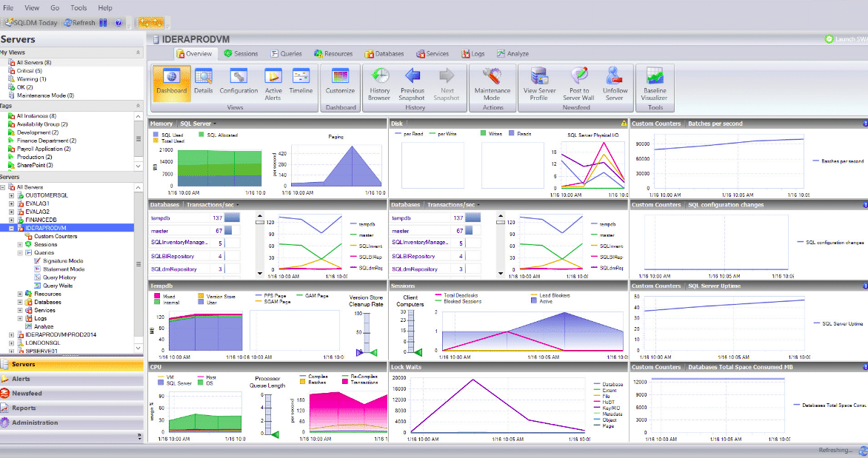Open the Reports navigation pane
Image resolution: width=868 pixels, height=458 pixels.
(x=71, y=408)
